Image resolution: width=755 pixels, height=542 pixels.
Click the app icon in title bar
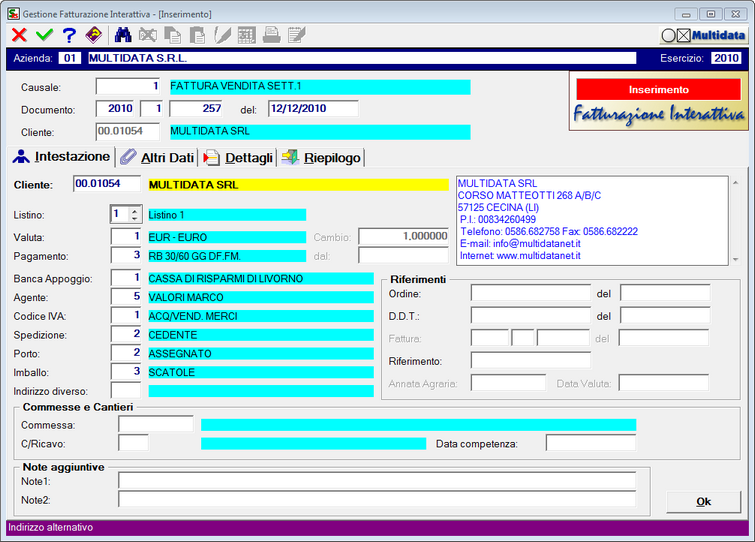point(13,14)
